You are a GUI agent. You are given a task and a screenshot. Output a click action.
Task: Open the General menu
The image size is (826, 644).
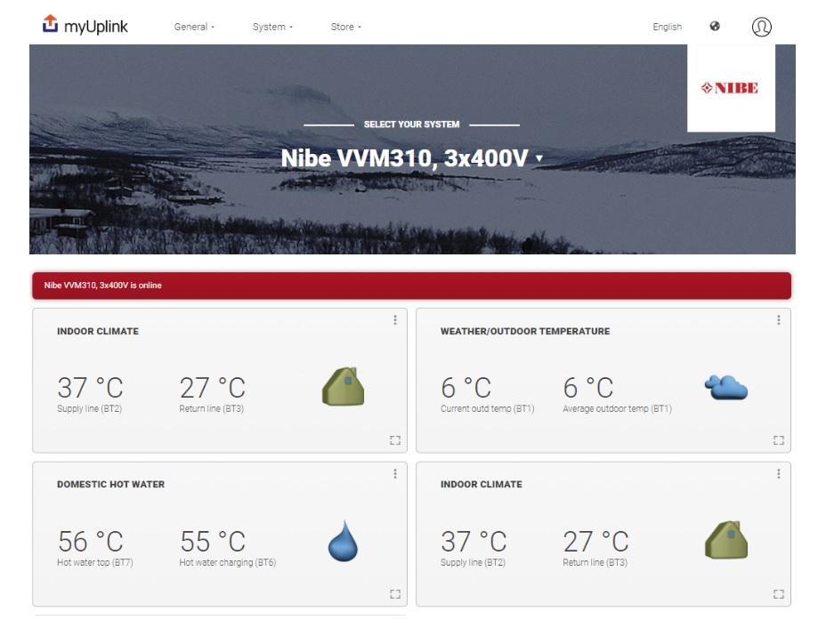pyautogui.click(x=194, y=27)
